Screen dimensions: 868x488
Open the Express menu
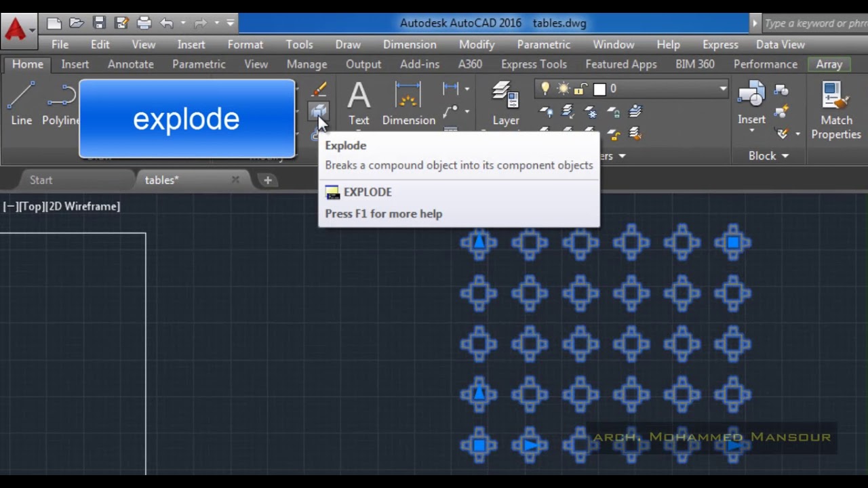[720, 44]
